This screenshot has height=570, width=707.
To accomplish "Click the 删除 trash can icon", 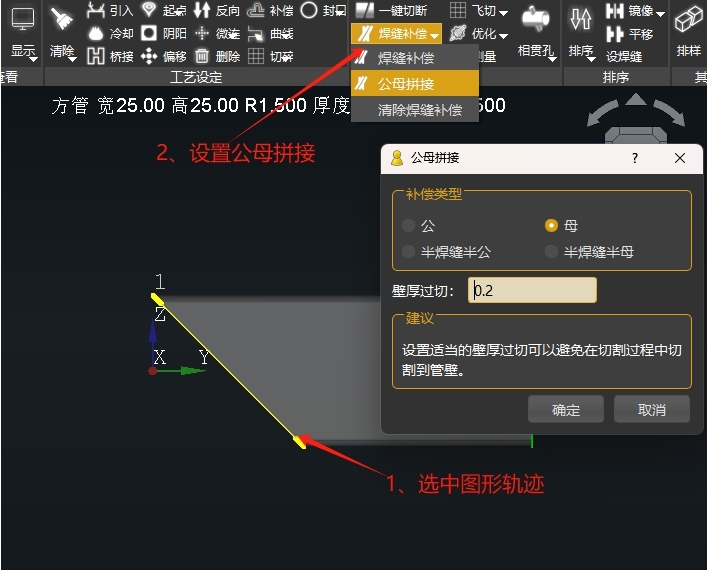I will [202, 56].
